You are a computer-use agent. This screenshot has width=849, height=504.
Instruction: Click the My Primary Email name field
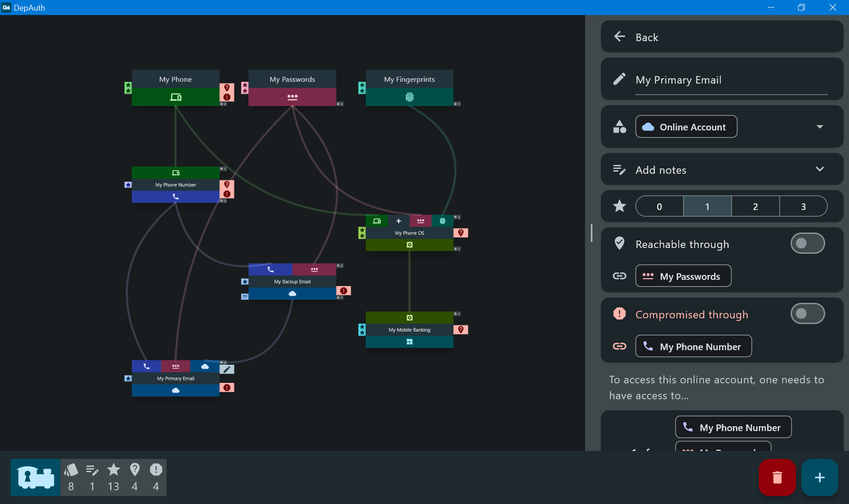(x=730, y=80)
